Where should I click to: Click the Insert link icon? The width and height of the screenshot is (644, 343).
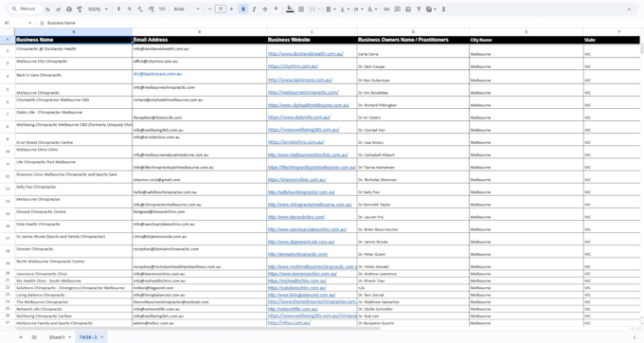click(386, 9)
